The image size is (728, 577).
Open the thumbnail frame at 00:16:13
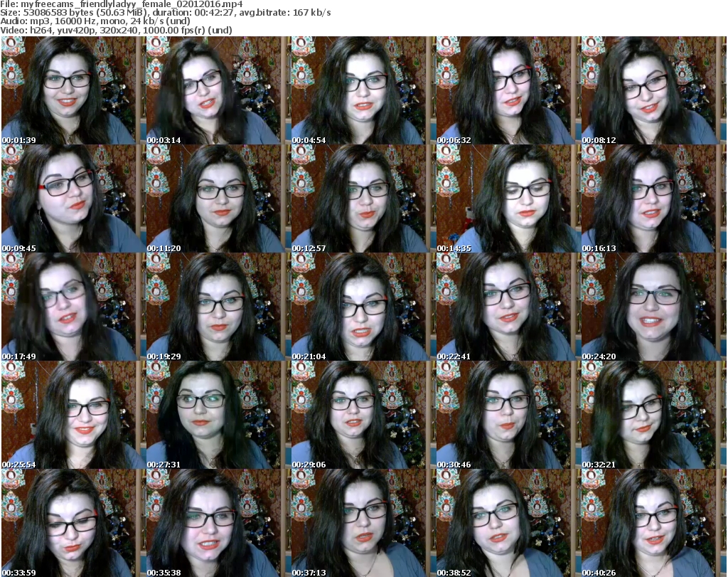[x=654, y=198]
